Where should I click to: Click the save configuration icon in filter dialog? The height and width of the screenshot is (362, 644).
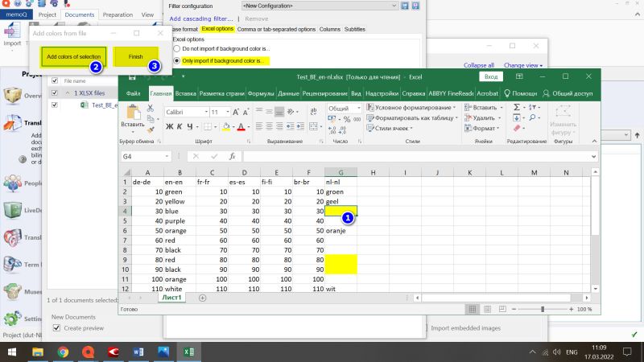pyautogui.click(x=405, y=6)
